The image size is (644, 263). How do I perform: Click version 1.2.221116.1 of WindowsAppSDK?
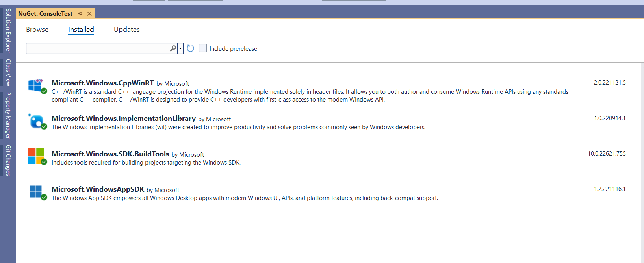coord(610,189)
